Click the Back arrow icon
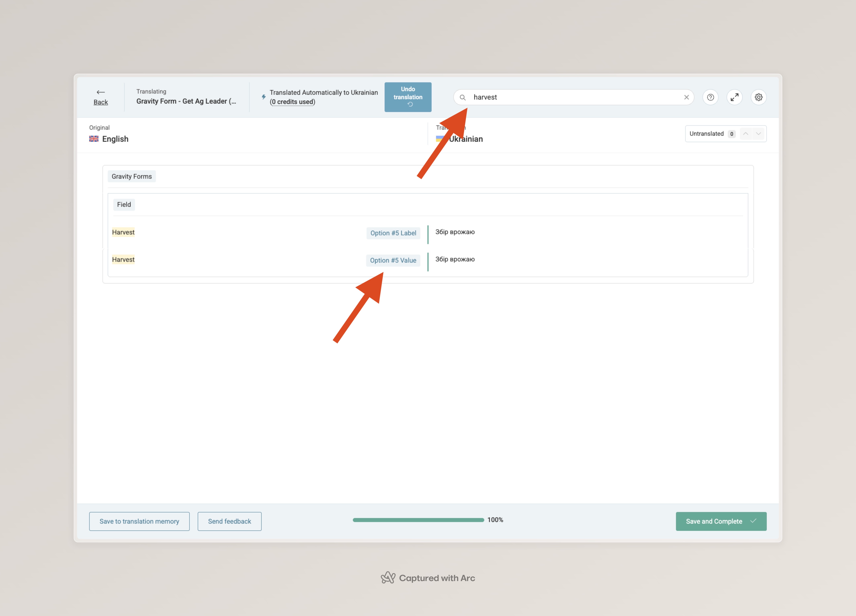This screenshot has height=616, width=856. pyautogui.click(x=100, y=92)
